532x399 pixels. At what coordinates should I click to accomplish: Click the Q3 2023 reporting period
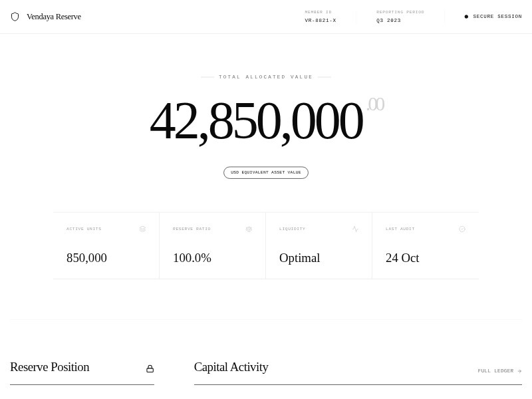pyautogui.click(x=388, y=21)
